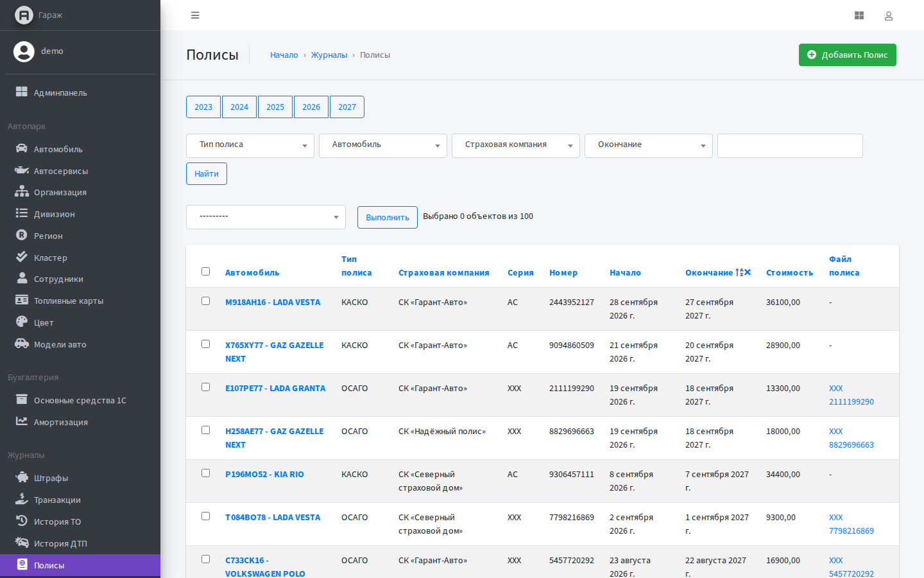Open Штрафы in the Журналы section

(51, 478)
